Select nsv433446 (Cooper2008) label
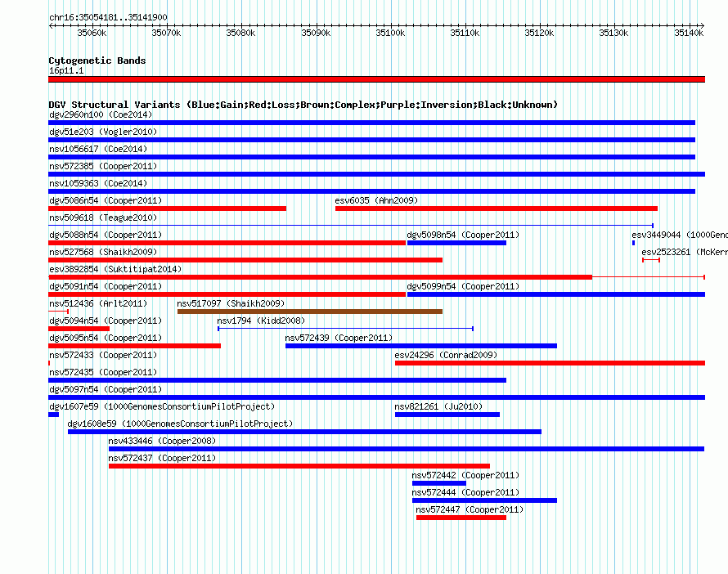 pyautogui.click(x=162, y=441)
